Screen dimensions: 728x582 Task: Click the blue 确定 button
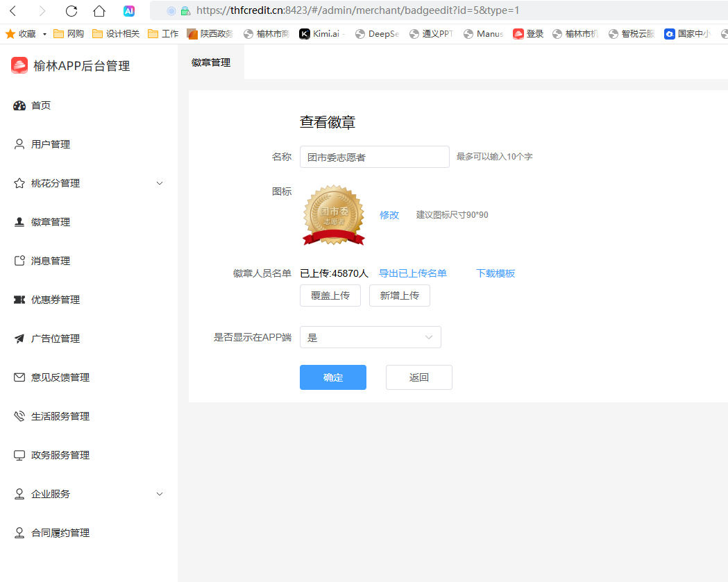333,377
